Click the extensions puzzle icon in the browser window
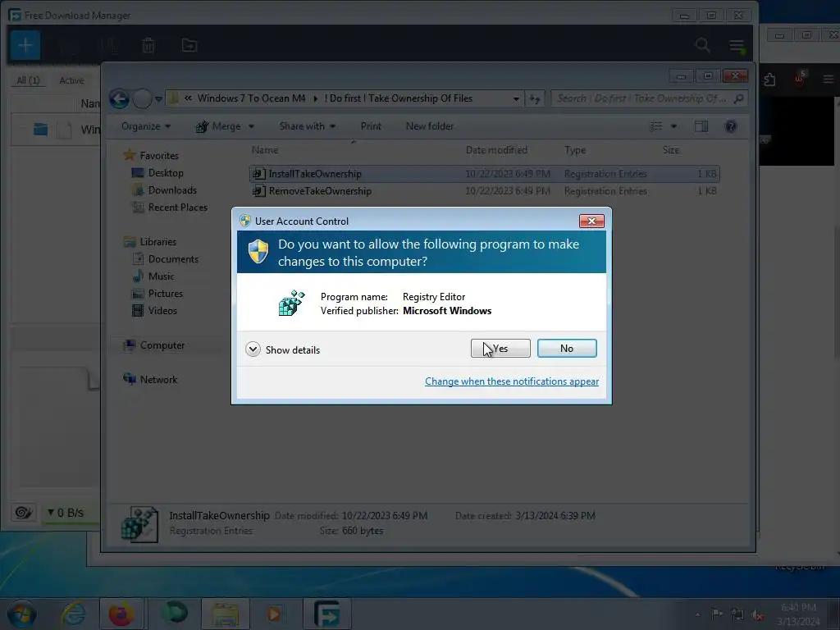Viewport: 840px width, 630px height. [769, 80]
